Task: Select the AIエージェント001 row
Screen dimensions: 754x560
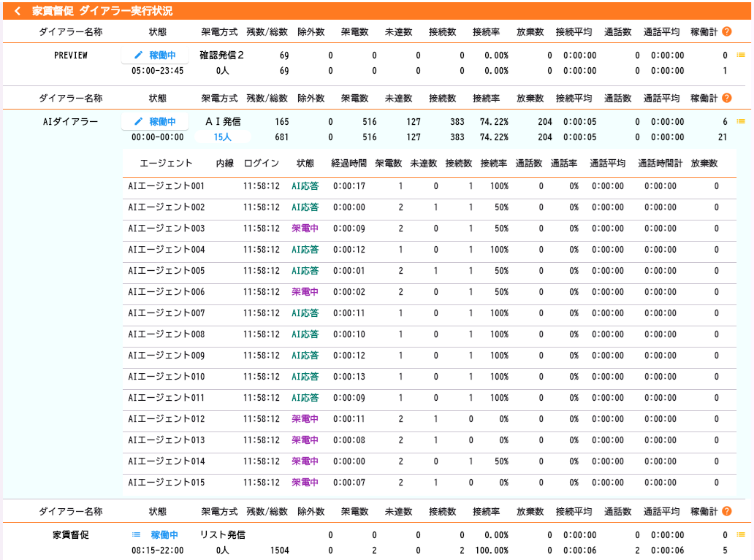Action: pos(166,186)
